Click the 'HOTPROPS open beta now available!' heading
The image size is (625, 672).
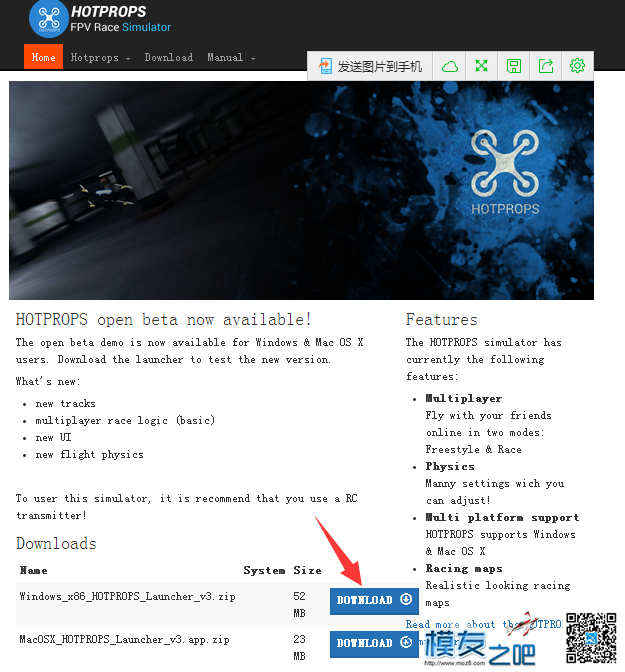click(163, 320)
